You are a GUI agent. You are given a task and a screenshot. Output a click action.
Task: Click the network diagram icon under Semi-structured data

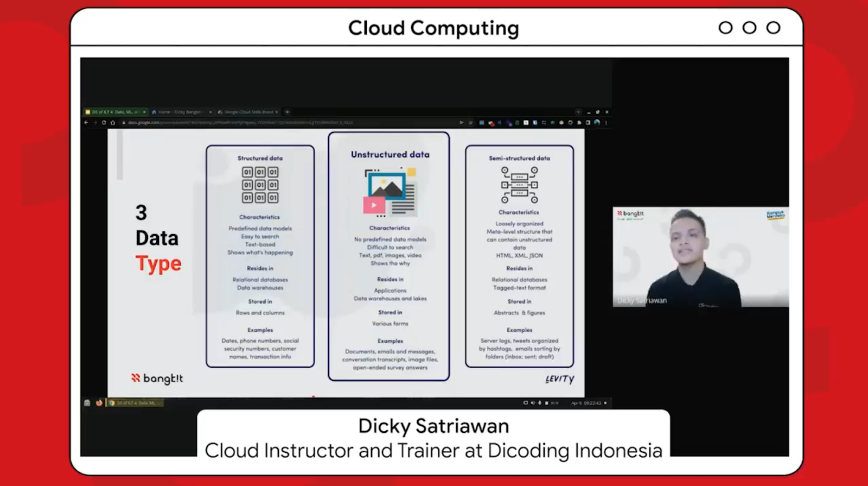click(519, 185)
